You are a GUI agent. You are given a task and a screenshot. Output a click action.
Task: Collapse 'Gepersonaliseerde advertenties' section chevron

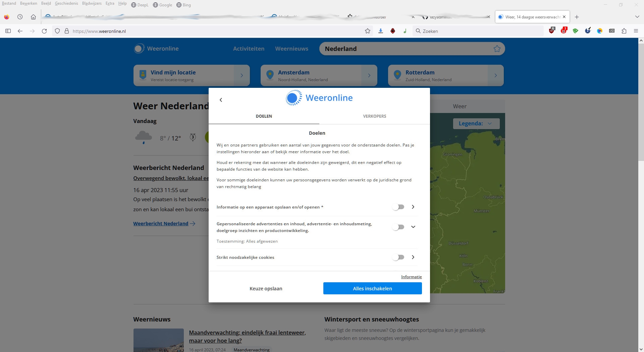pyautogui.click(x=413, y=227)
